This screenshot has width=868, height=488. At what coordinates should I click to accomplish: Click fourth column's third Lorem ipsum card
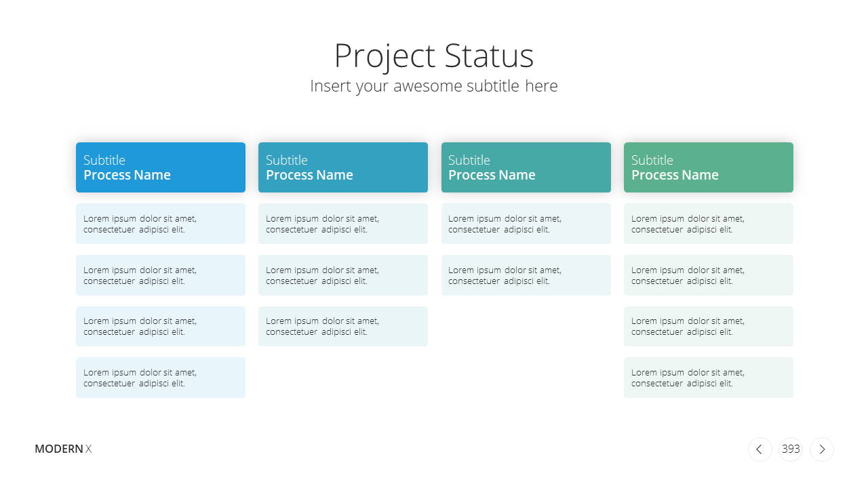click(x=709, y=326)
